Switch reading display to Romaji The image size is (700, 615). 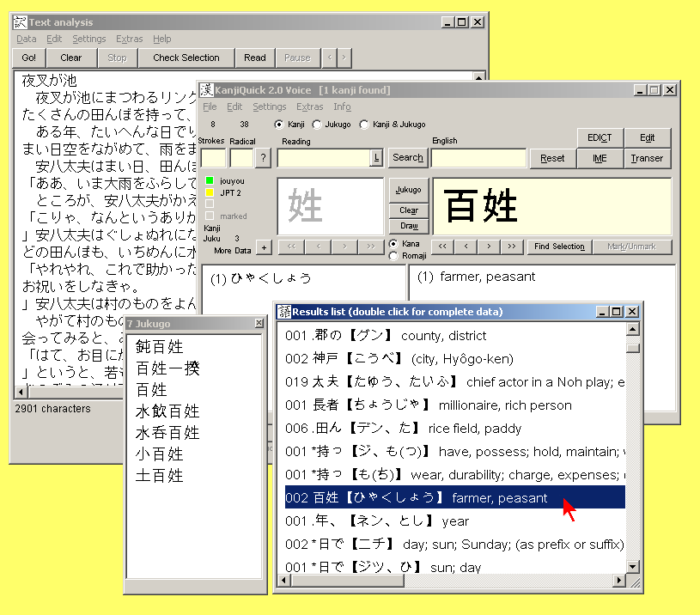(x=394, y=255)
